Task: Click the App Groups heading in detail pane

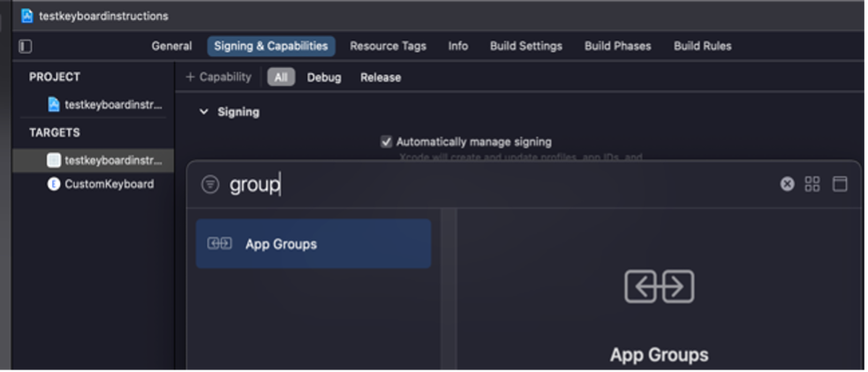Action: pos(660,354)
